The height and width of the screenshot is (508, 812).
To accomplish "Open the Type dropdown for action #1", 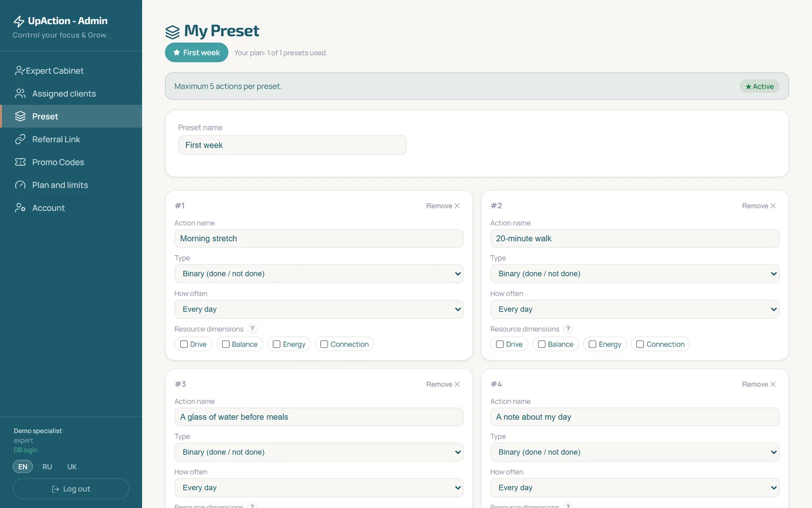I will [x=319, y=273].
